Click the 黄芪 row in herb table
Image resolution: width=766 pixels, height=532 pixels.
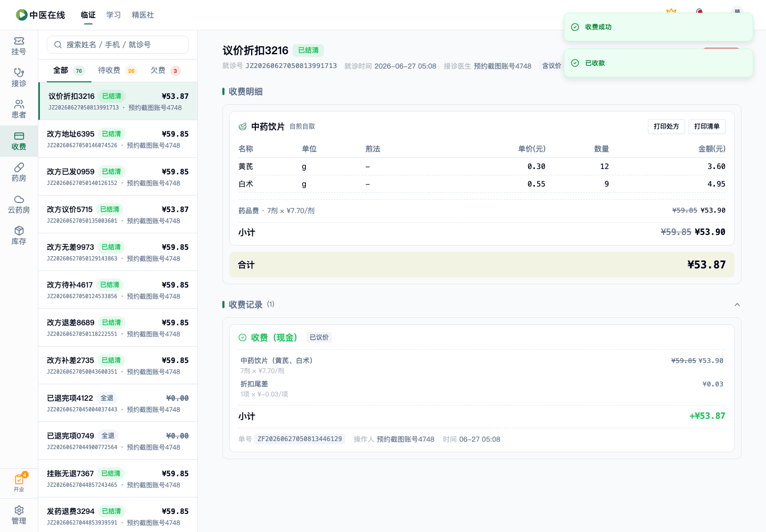482,166
